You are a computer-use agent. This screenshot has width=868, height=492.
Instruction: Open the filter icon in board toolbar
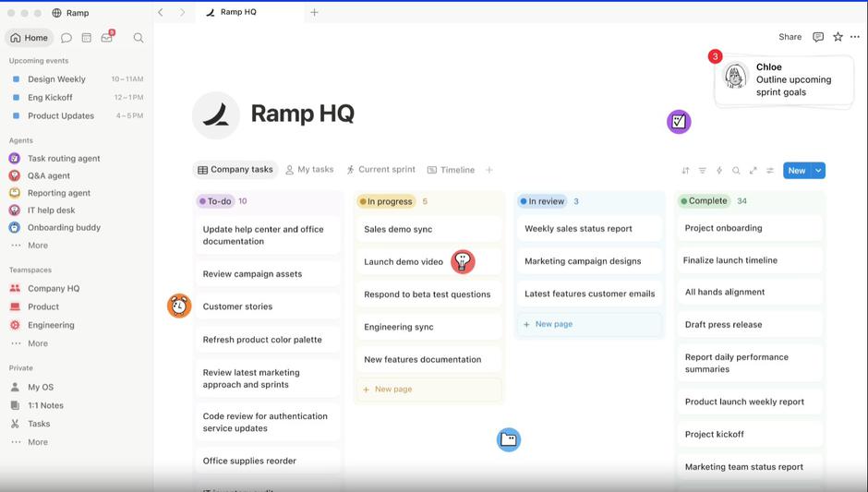tap(702, 171)
